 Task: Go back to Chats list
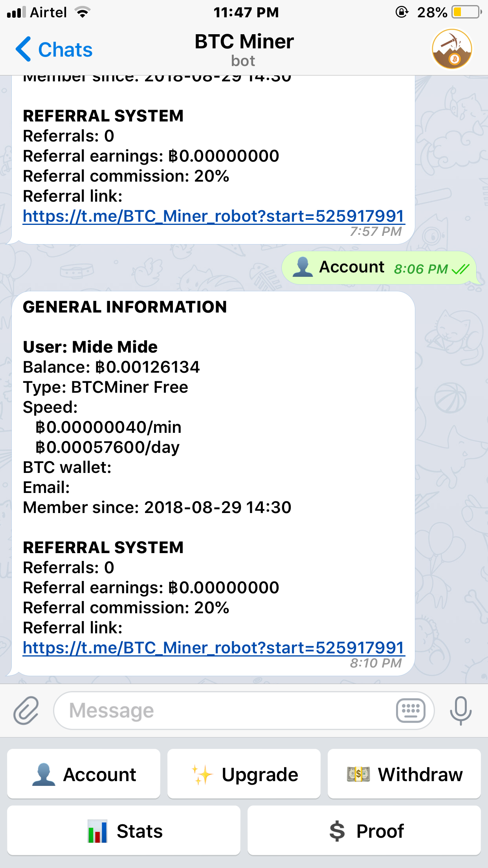54,50
